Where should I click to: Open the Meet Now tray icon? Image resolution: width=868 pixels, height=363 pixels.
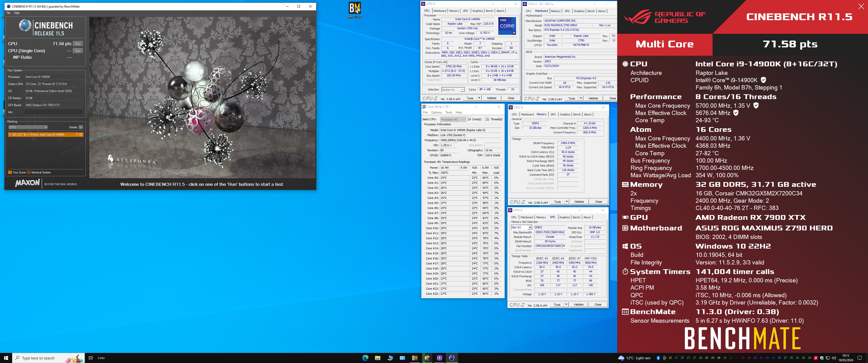pos(664,358)
